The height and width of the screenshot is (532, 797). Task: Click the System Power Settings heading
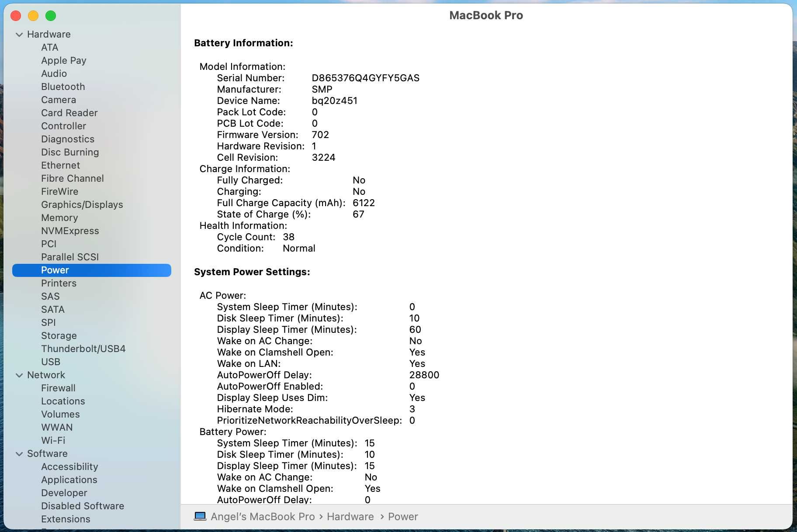(x=252, y=272)
